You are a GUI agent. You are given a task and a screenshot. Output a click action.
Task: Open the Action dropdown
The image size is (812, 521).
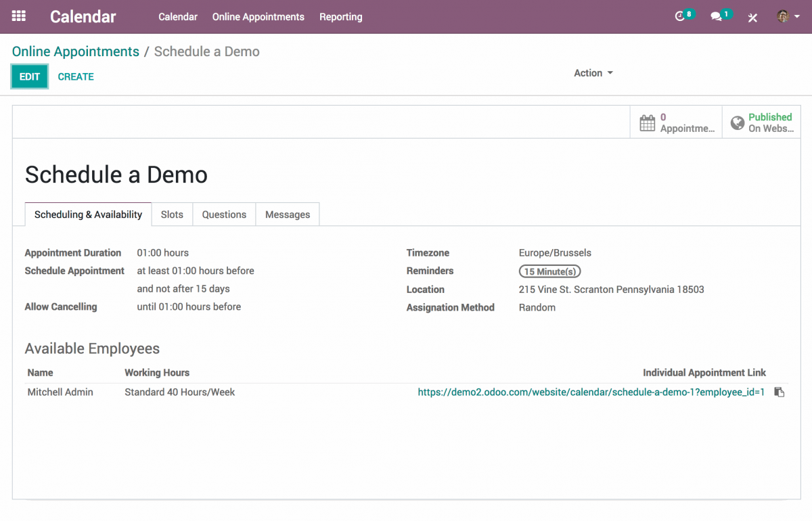[592, 73]
